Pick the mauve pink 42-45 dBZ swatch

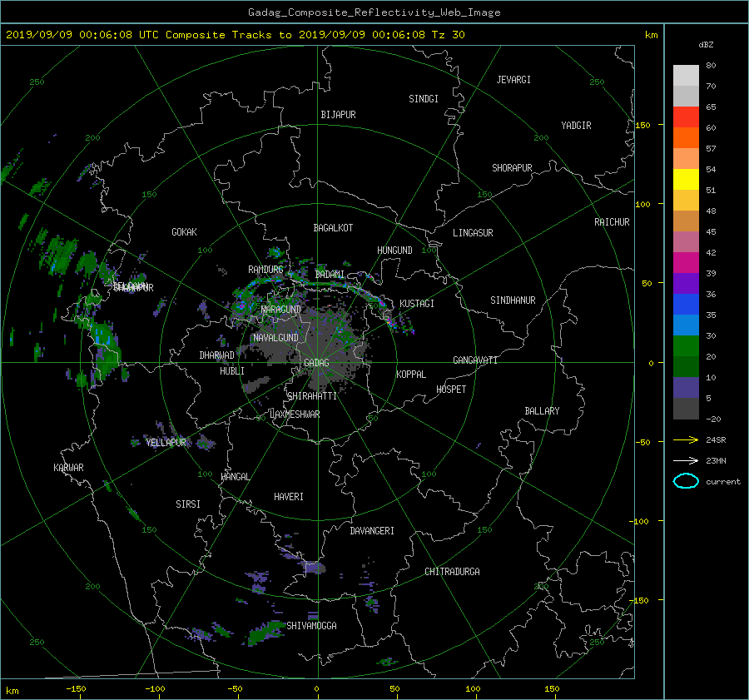(686, 241)
